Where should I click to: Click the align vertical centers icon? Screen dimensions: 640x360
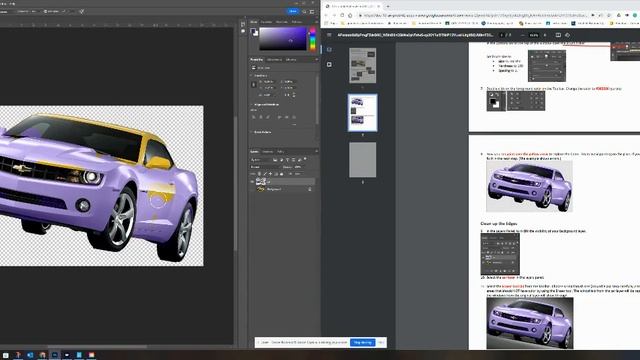point(287,117)
